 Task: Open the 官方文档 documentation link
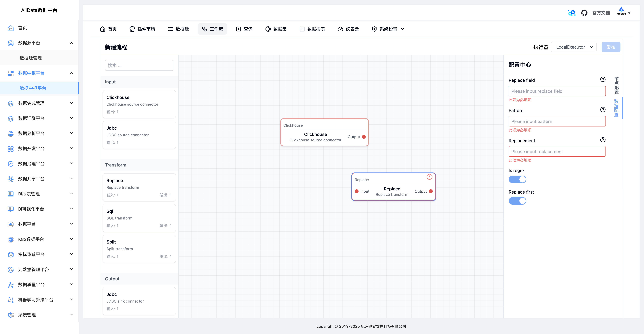click(x=601, y=13)
